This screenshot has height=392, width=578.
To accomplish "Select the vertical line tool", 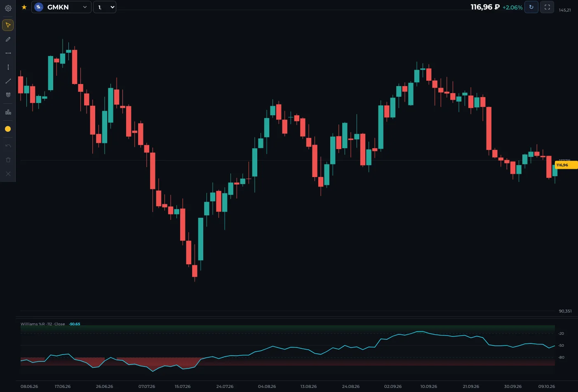I will [x=8, y=67].
